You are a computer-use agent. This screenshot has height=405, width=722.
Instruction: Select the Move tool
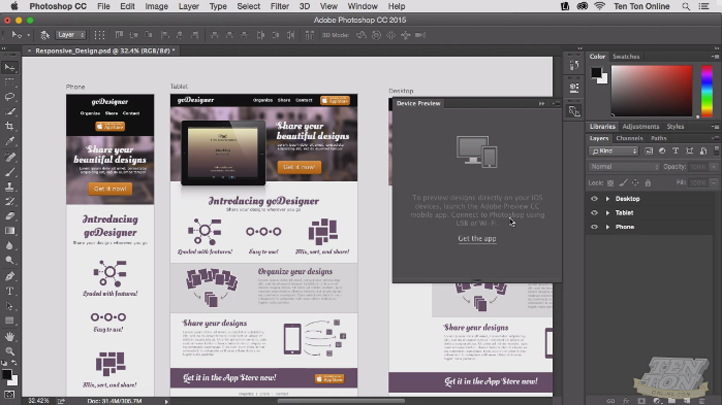(x=10, y=68)
